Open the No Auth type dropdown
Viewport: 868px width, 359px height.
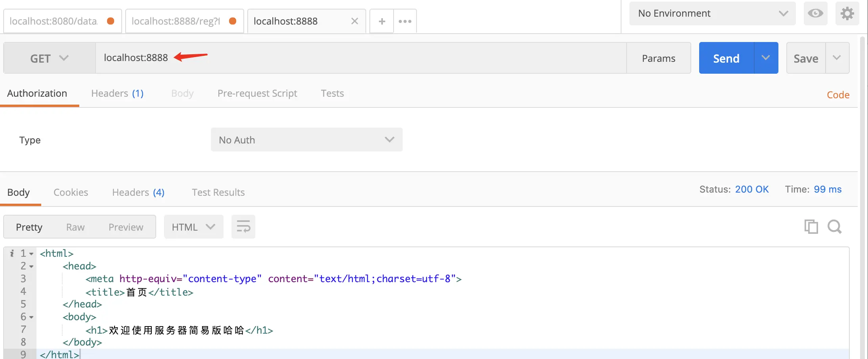point(307,139)
